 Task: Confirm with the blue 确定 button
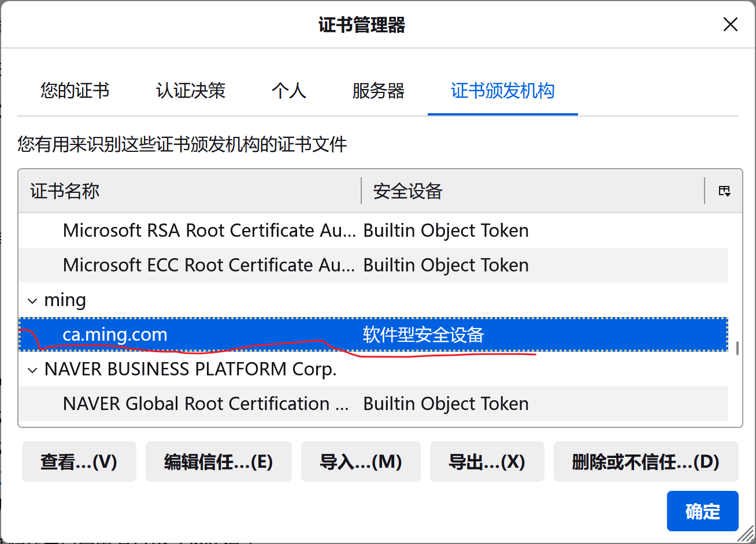pyautogui.click(x=702, y=511)
